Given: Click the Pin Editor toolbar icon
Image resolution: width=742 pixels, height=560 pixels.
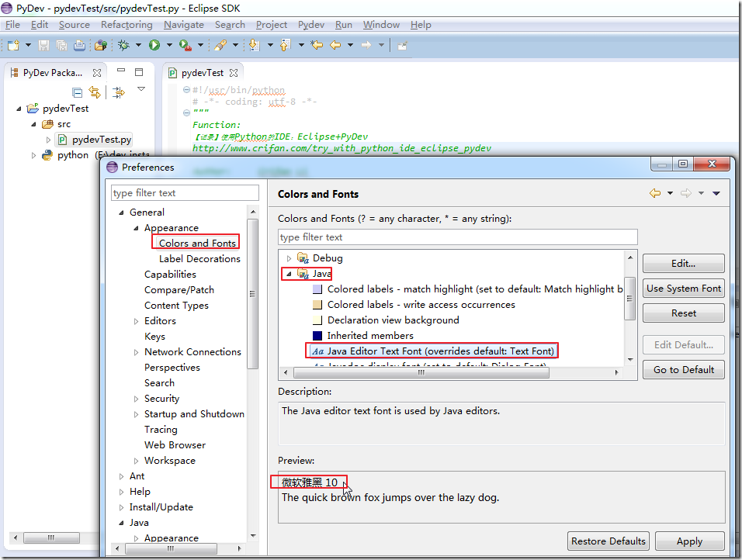Looking at the screenshot, I should click(402, 46).
